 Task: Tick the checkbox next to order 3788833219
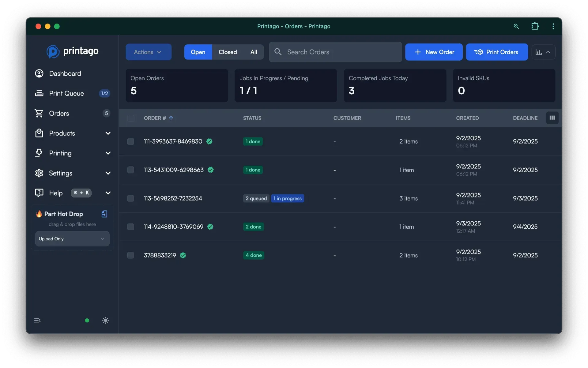tap(130, 255)
